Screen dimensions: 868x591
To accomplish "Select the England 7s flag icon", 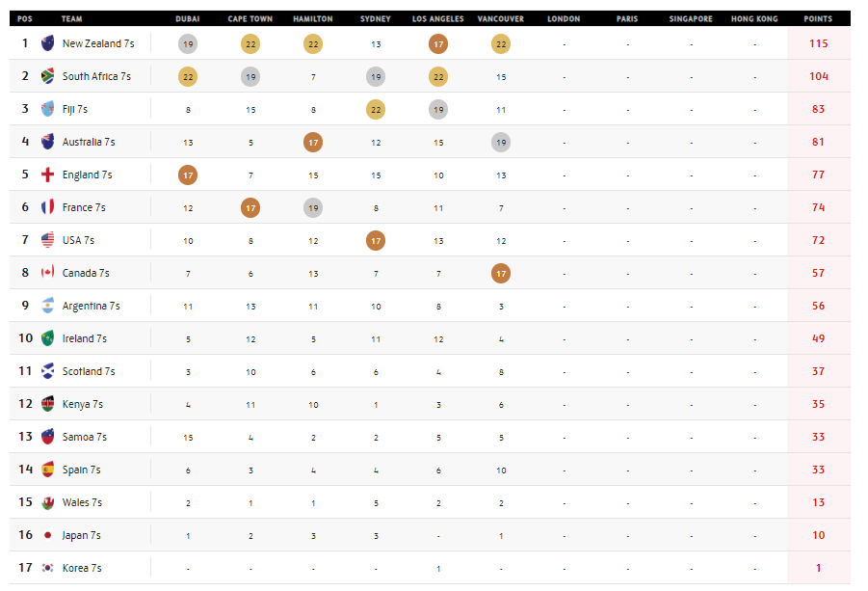I will tap(48, 175).
